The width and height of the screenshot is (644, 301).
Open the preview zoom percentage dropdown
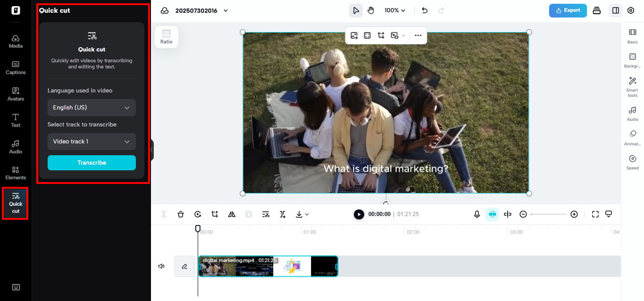[x=394, y=10]
